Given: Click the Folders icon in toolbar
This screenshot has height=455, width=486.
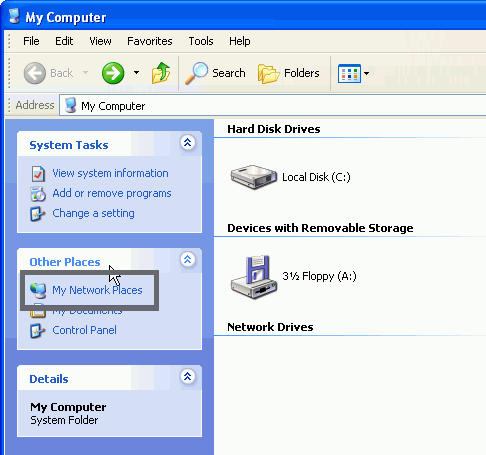Looking at the screenshot, I should click(x=268, y=74).
